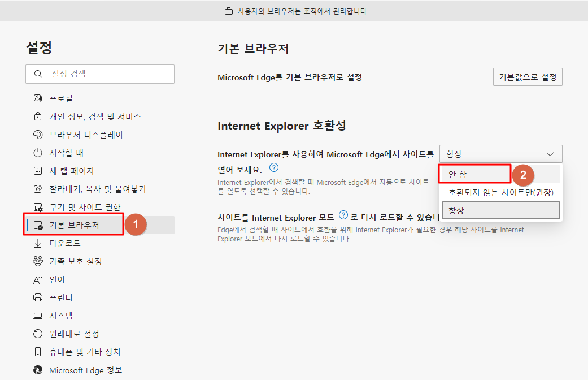Click the 사용자의 브라우저는 조직에서 관리합니다 banner text
Screen dimensions: 588x380
click(303, 12)
